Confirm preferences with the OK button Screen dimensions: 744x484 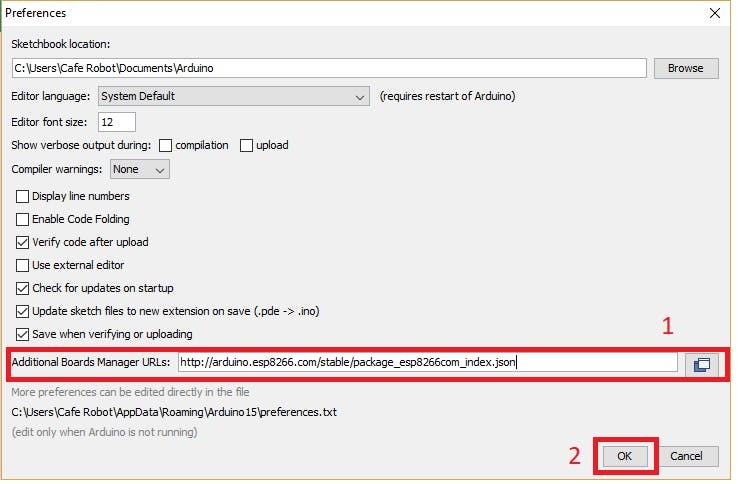coord(624,456)
